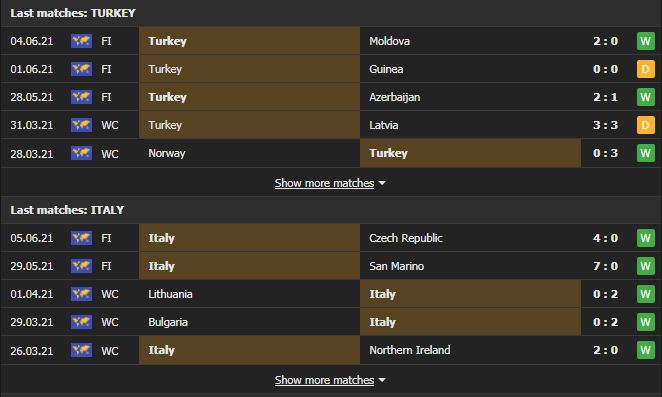Viewport: 662px width, 397px height.
Task: Open the 3 : 3 score of Turkey vs Latvia
Action: [x=605, y=125]
